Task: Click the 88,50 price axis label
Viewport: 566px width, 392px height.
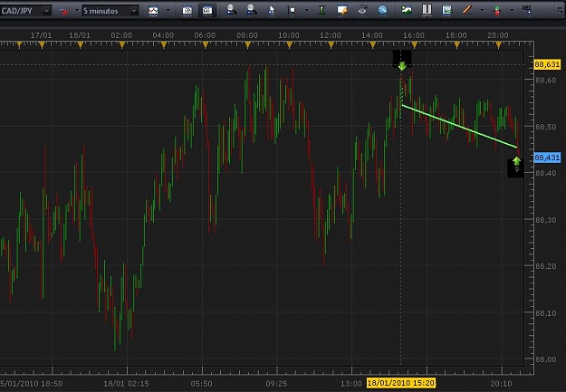Action: (546, 127)
